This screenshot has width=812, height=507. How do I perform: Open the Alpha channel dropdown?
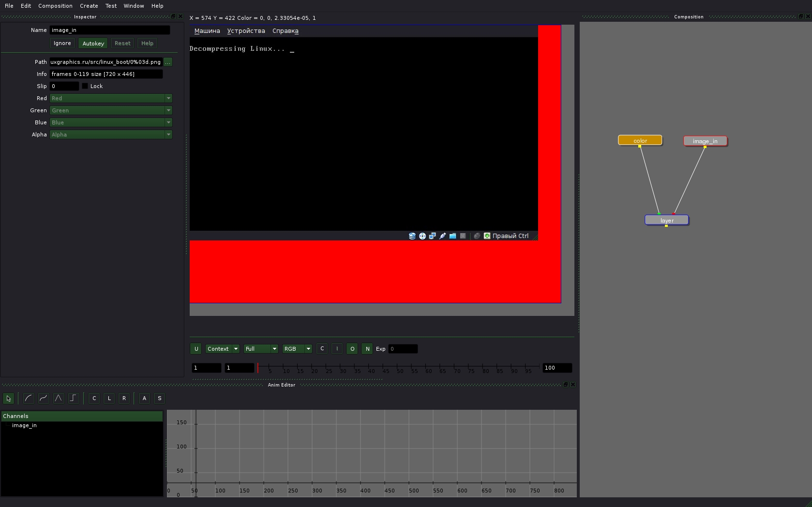111,134
